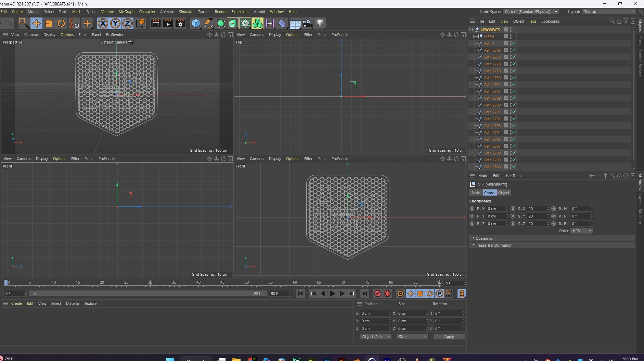The width and height of the screenshot is (644, 361).
Task: Toggle Autokeying red button
Action: point(387,294)
